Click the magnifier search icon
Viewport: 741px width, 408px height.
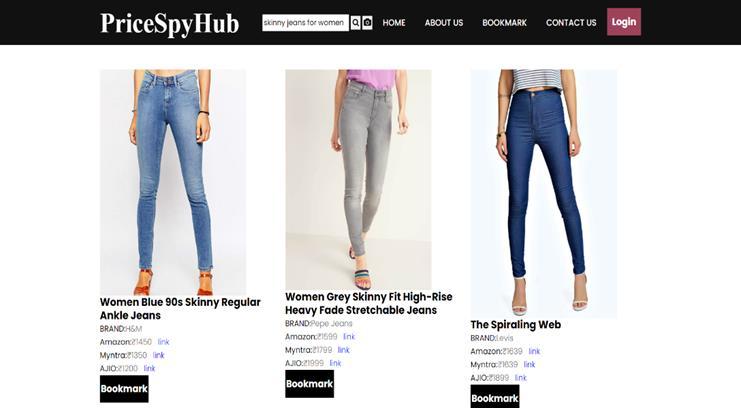(x=355, y=23)
